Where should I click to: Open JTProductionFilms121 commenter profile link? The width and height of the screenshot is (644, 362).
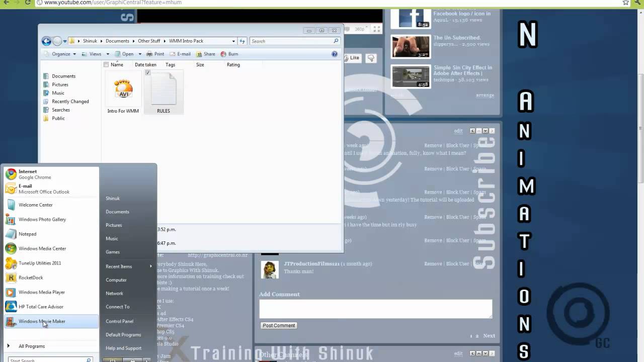click(x=312, y=263)
